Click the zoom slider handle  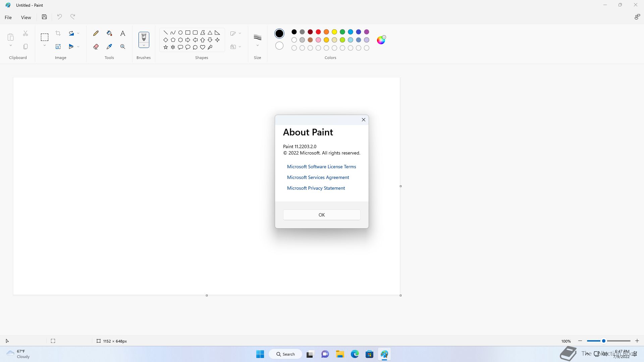[x=603, y=341]
